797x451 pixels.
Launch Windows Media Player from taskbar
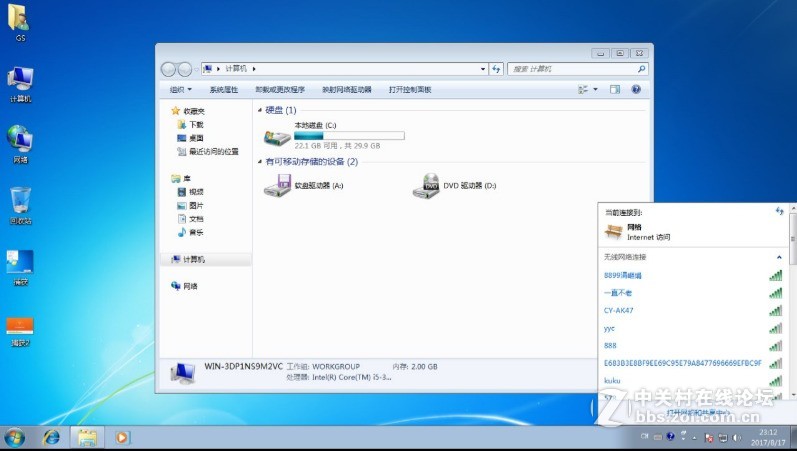122,438
